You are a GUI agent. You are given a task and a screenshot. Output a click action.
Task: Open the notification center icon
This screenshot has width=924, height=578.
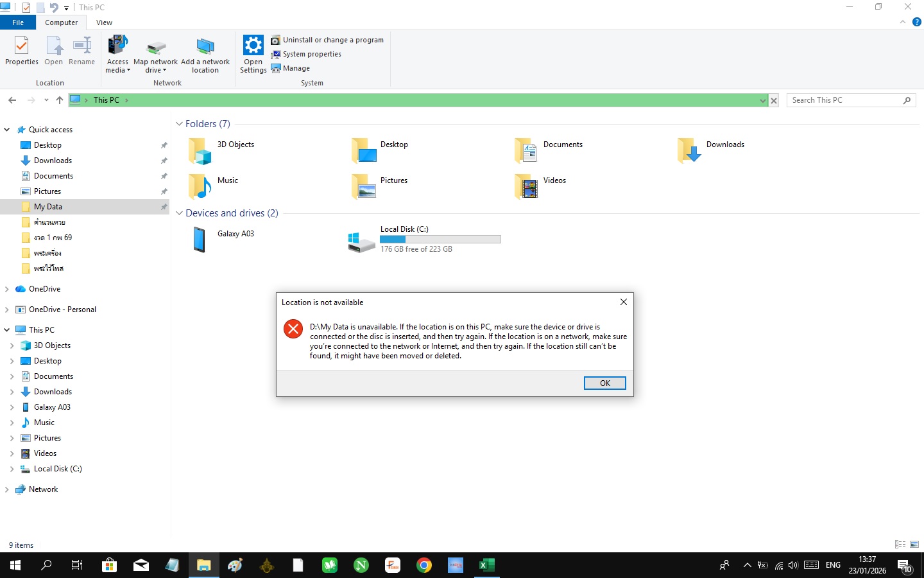[905, 565]
